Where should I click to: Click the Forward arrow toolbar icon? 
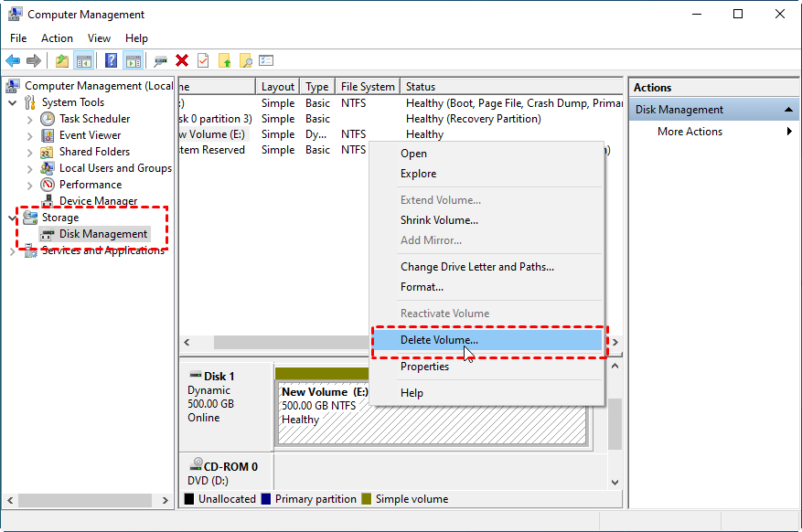(x=34, y=61)
